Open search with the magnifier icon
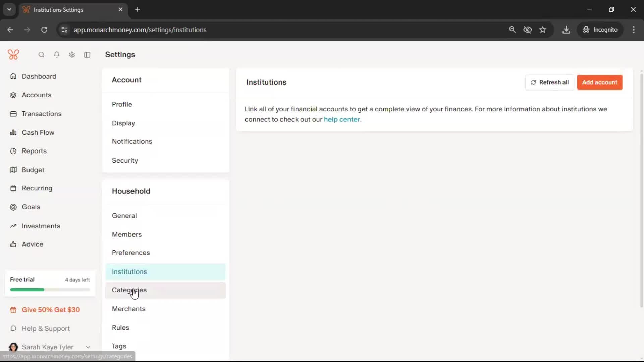Viewport: 644px width, 362px height. [41, 55]
